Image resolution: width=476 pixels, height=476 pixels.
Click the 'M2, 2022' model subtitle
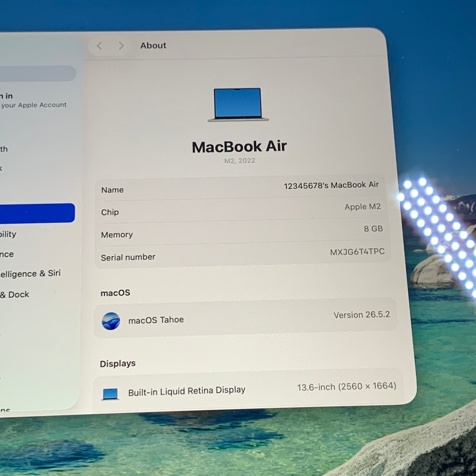240,161
